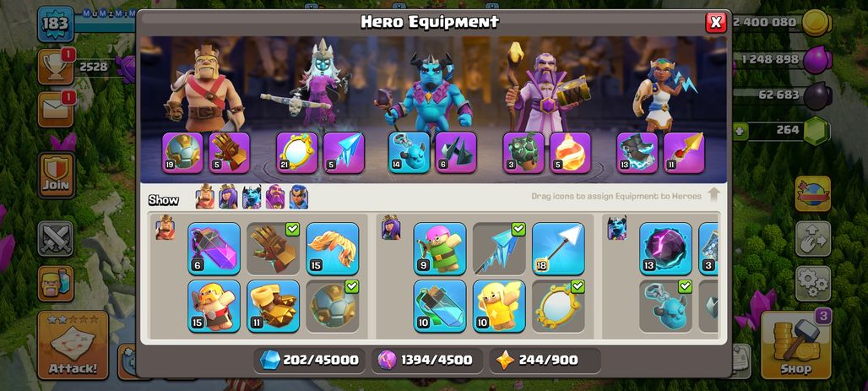Select Royal Champion's level 11 rocket spear slot

coord(684,153)
